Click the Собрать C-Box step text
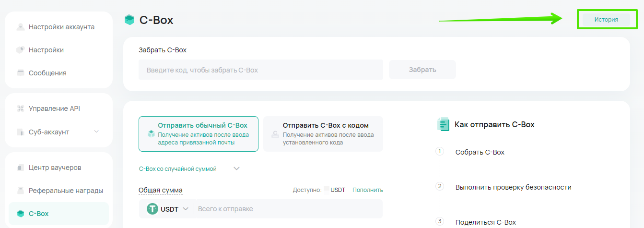Screen dimensions: 644x228 click(480, 152)
